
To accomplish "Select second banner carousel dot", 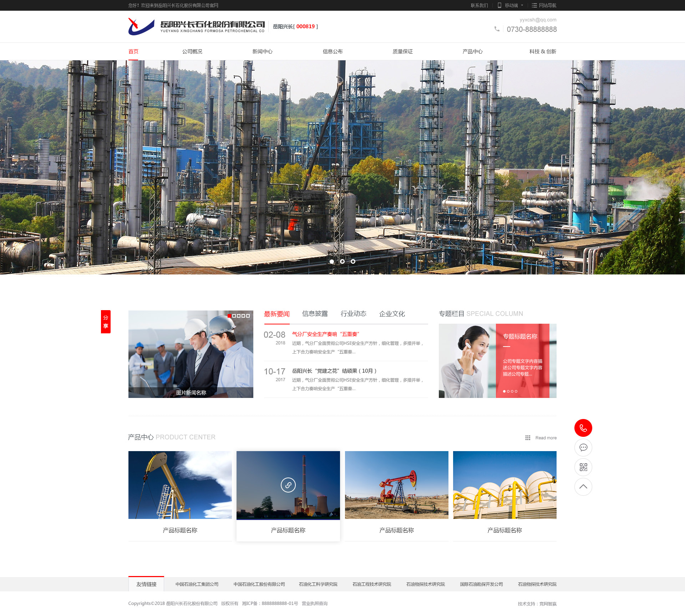I will coord(342,262).
